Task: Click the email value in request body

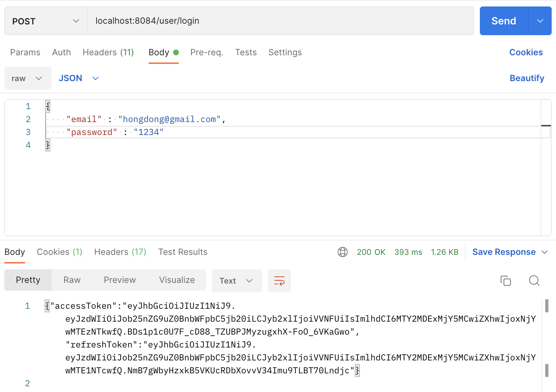Action: coord(170,119)
